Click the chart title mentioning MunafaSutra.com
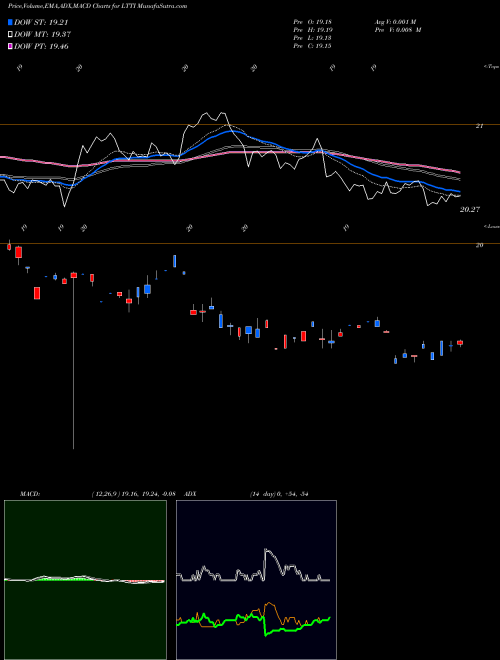Viewport: 500px width, 660px height. click(98, 6)
